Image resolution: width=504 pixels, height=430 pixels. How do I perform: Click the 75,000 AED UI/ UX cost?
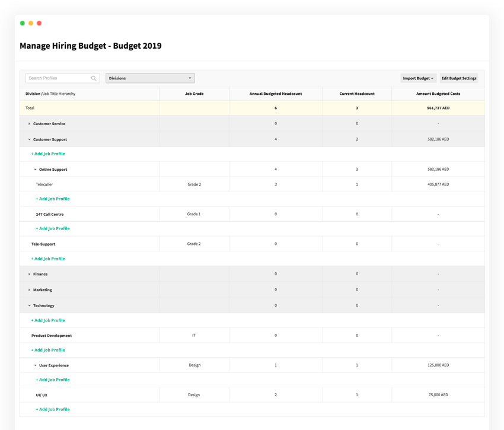click(438, 394)
